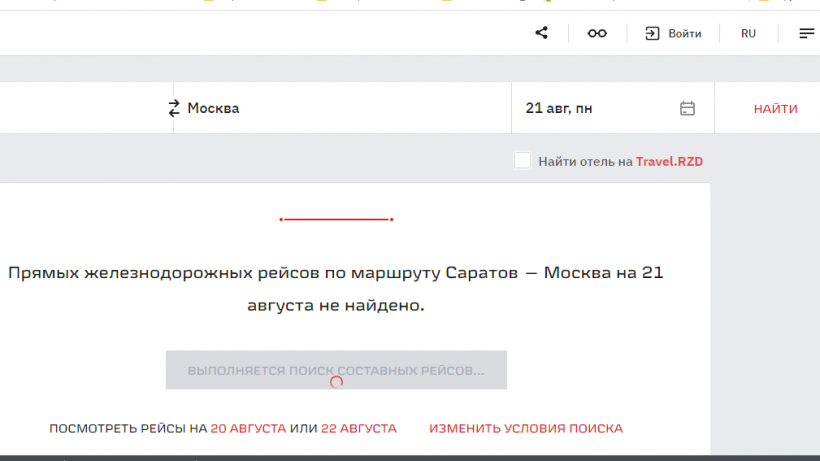
Task: View trips for 22 АВГУСТА
Action: (359, 429)
